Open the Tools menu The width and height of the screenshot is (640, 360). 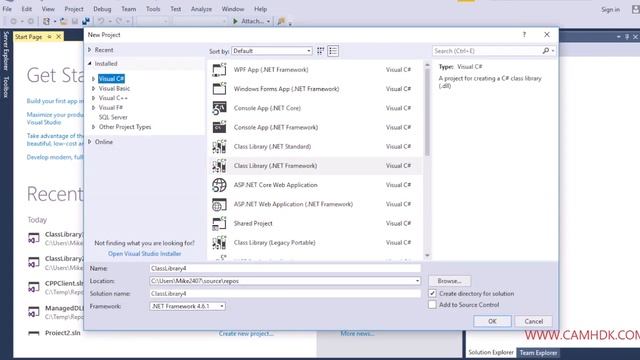[153, 9]
